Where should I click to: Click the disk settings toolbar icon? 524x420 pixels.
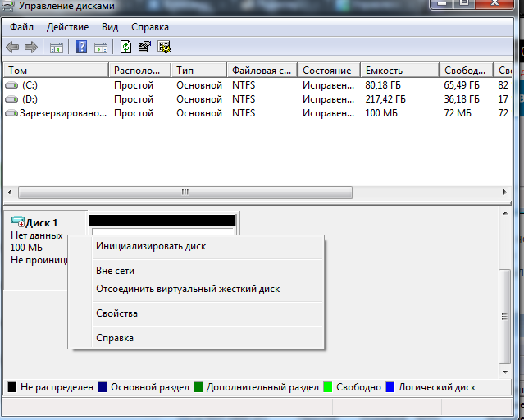[164, 47]
